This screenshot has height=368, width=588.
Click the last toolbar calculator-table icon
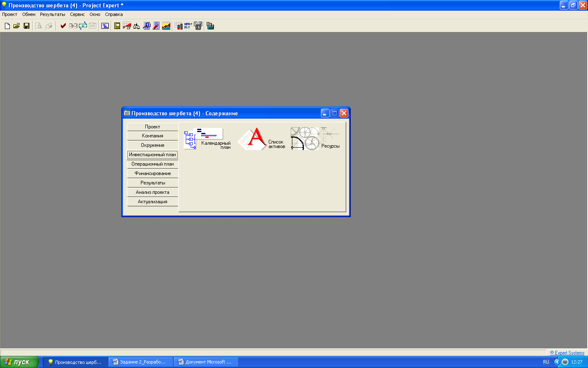[x=210, y=26]
